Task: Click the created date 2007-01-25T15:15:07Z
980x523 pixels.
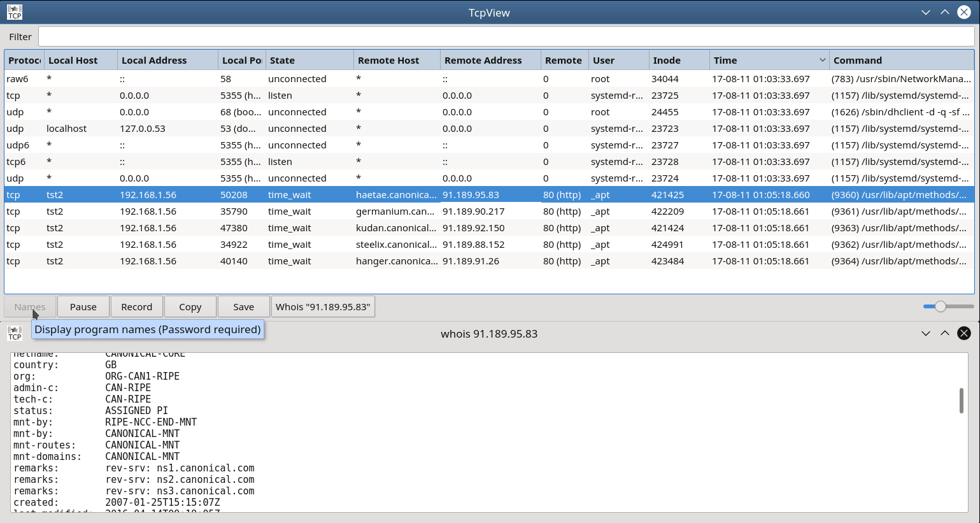Action: click(x=162, y=503)
